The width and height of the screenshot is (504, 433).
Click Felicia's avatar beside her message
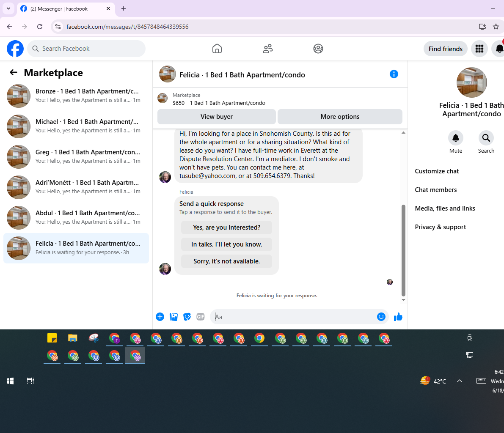point(165,177)
